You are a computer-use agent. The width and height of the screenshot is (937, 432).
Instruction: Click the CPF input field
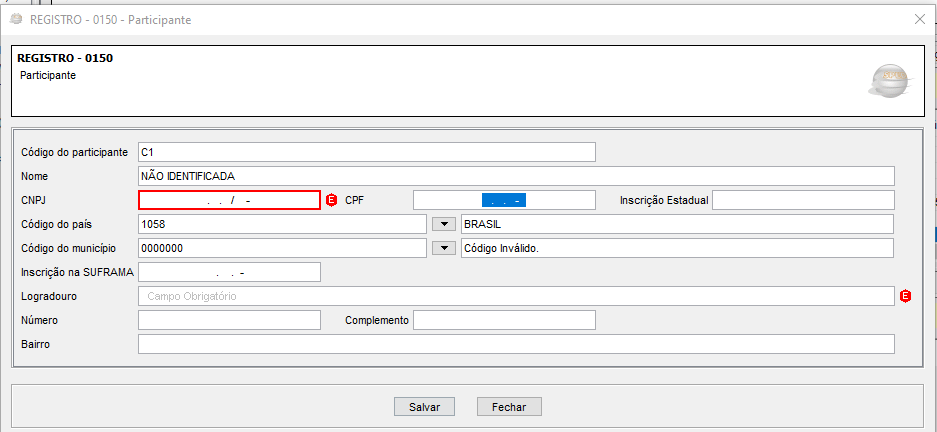(x=503, y=200)
